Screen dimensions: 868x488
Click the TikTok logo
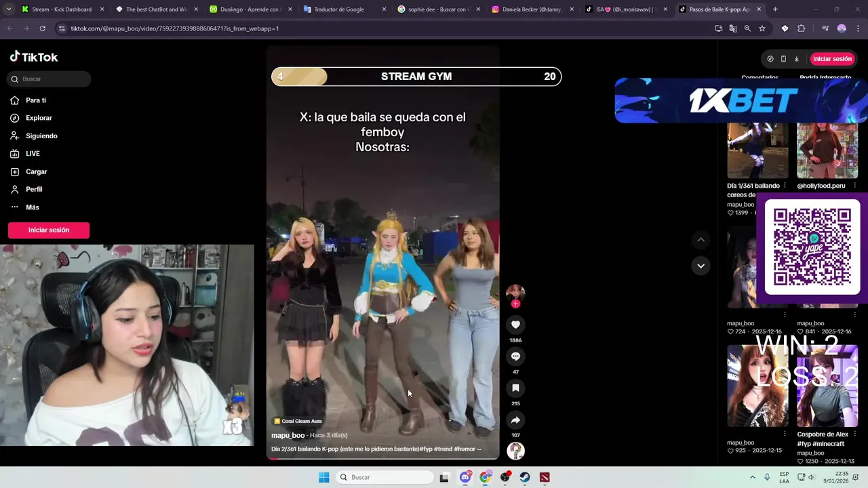point(34,57)
